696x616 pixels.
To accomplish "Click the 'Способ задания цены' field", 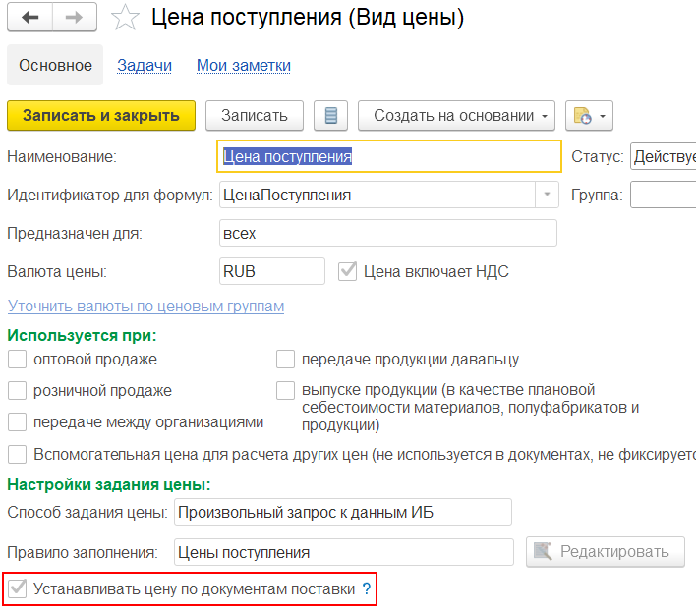I will coord(342,512).
